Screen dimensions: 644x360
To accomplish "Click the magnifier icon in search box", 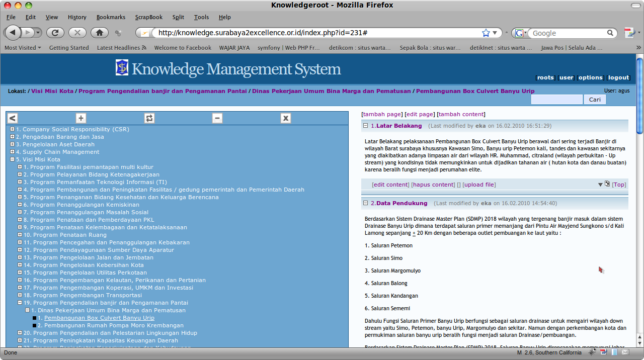I will tap(610, 33).
